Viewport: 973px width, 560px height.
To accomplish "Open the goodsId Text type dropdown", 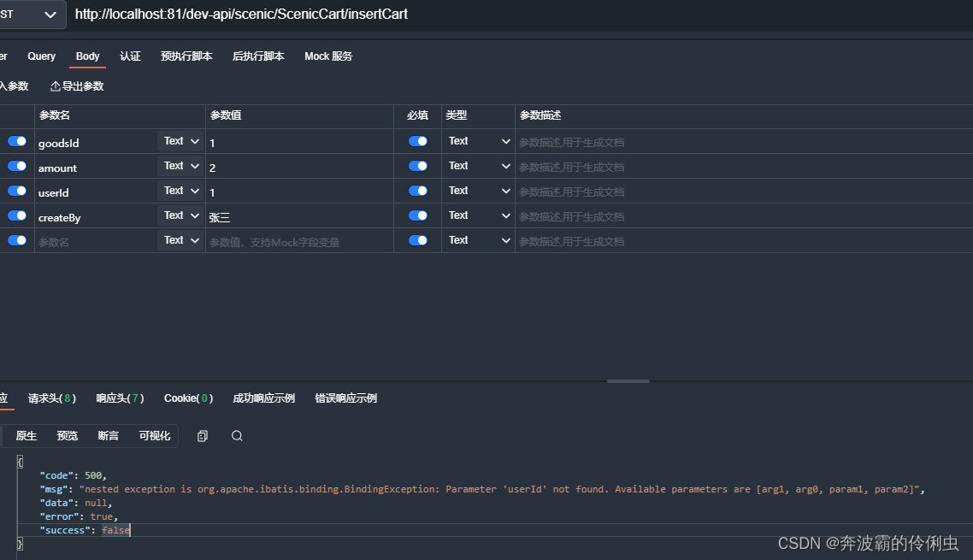I will 180,140.
